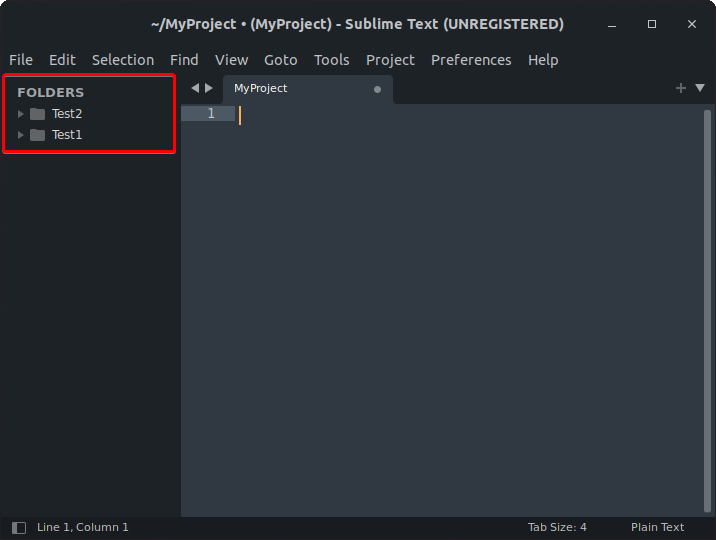
Task: Change the Plain Text syntax
Action: pyautogui.click(x=657, y=527)
